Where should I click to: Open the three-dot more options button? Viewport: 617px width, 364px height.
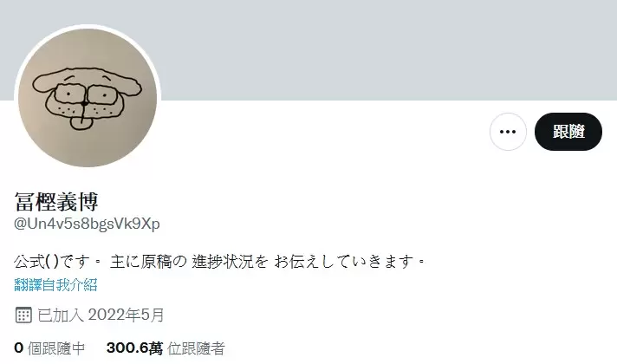[508, 132]
